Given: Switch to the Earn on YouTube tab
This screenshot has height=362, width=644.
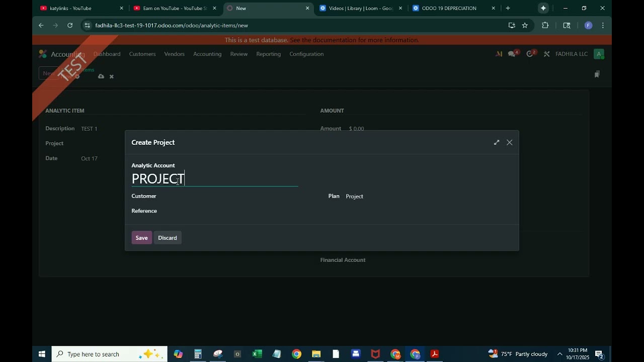Looking at the screenshot, I should pyautogui.click(x=174, y=8).
